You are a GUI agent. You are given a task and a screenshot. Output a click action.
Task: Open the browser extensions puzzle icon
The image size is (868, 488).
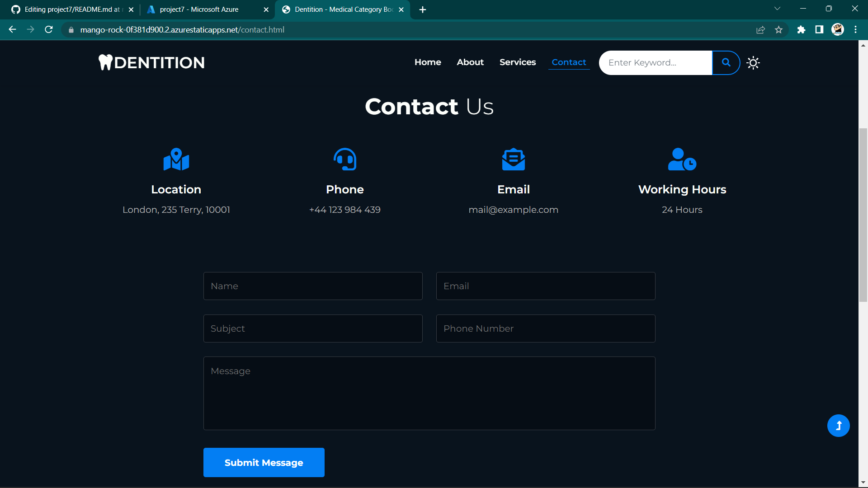[801, 30]
